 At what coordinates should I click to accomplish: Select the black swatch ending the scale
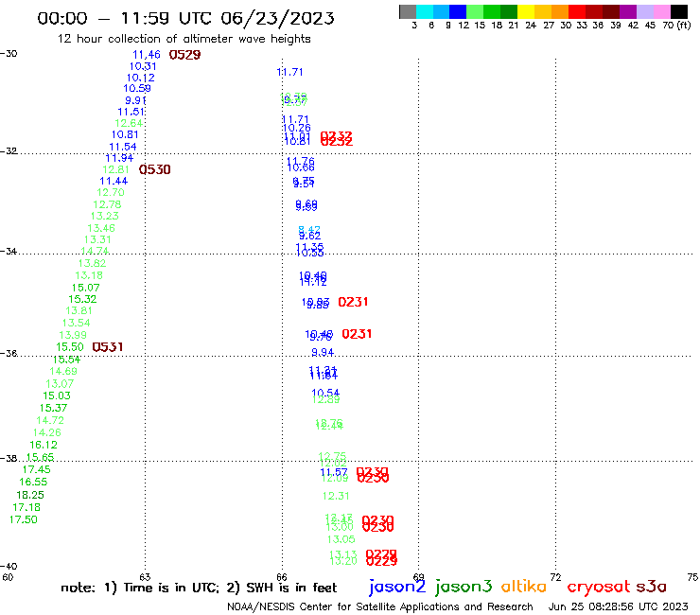[678, 11]
